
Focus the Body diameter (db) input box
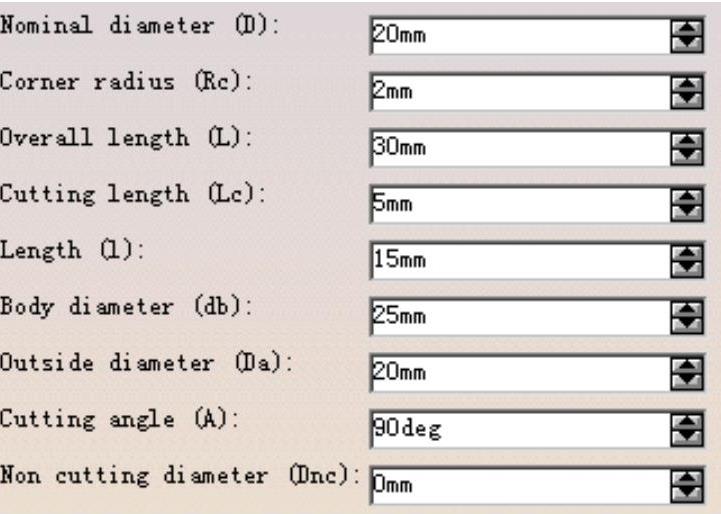(x=520, y=318)
